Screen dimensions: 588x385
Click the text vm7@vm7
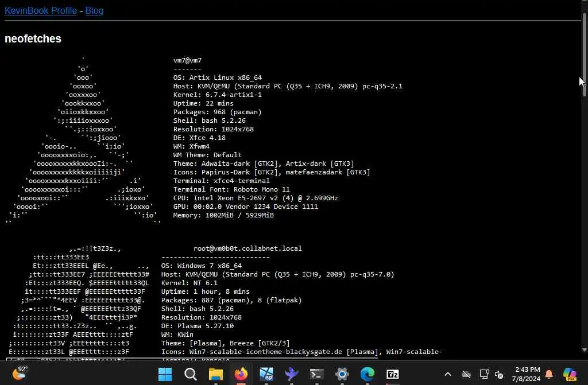(x=188, y=60)
